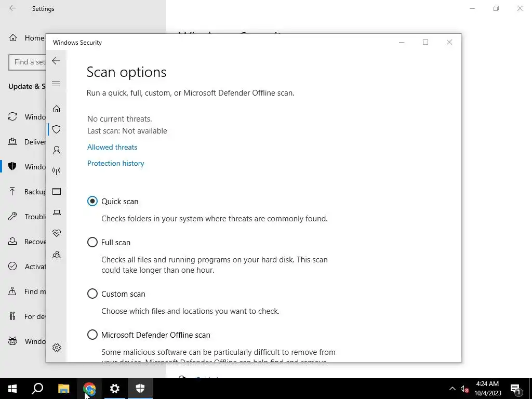This screenshot has width=532, height=399.
Task: Open Backup in Settings sidebar
Action: click(23, 192)
